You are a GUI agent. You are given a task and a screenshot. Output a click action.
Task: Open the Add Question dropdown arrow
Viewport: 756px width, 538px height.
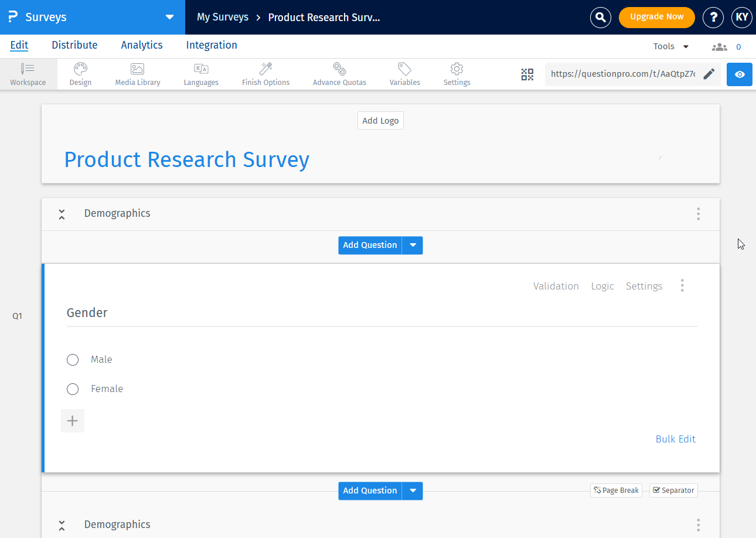413,245
